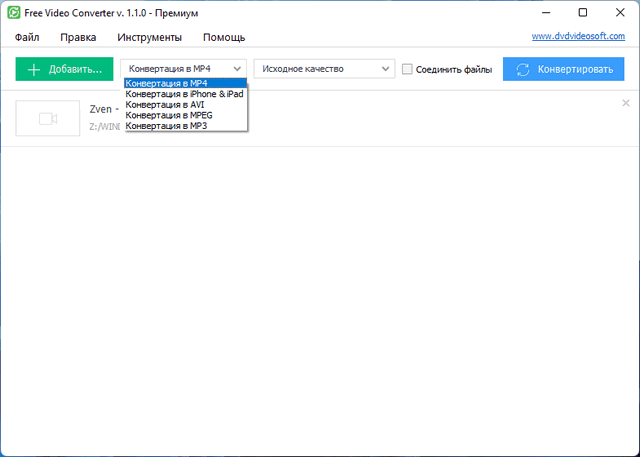Open the Инструменты menu

[149, 37]
